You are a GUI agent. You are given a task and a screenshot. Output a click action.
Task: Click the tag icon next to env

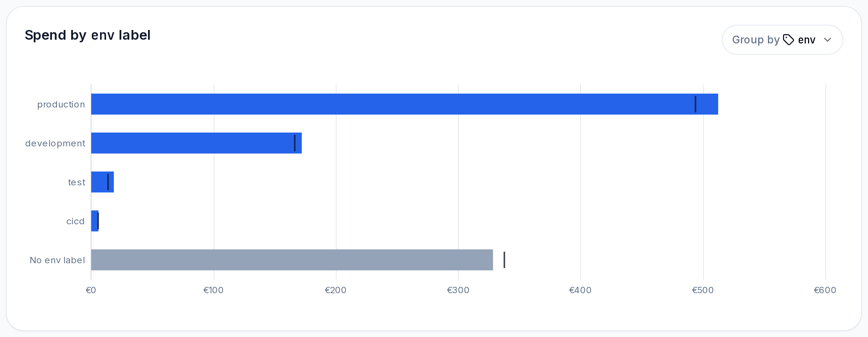[789, 40]
